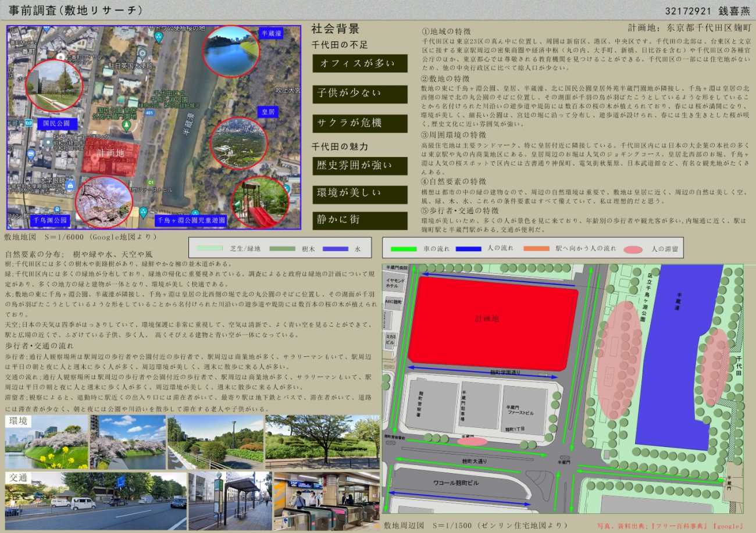Open the circular cherry blossom photo

point(104,202)
